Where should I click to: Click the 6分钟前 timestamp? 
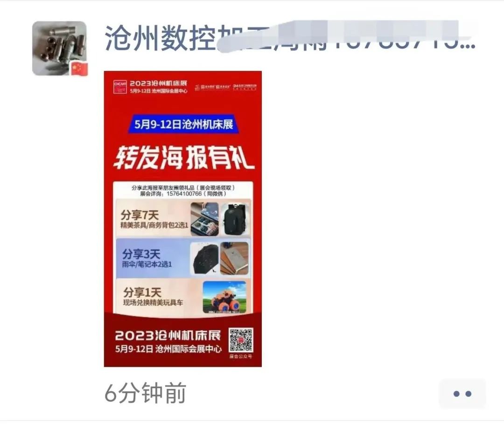[146, 393]
